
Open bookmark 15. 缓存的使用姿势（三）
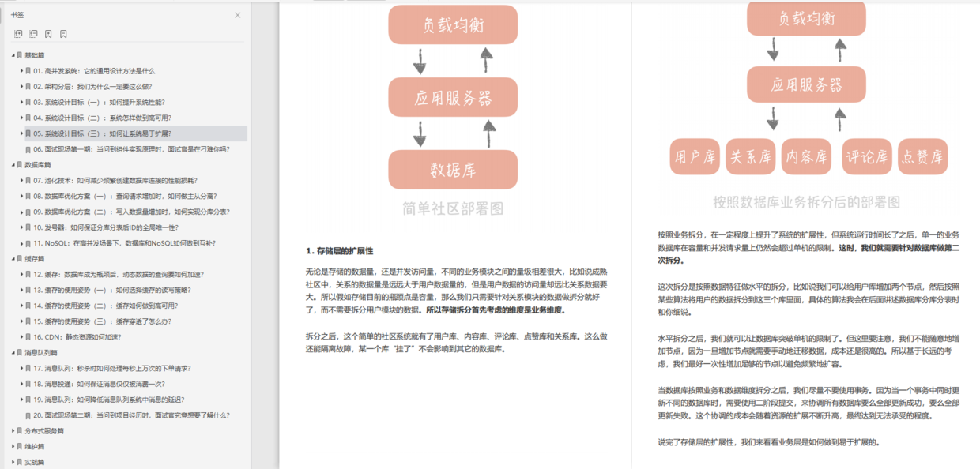click(102, 321)
